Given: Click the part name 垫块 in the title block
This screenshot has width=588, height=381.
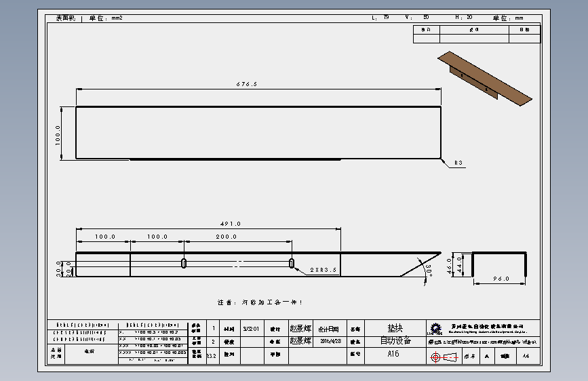Looking at the screenshot, I should pyautogui.click(x=395, y=328).
